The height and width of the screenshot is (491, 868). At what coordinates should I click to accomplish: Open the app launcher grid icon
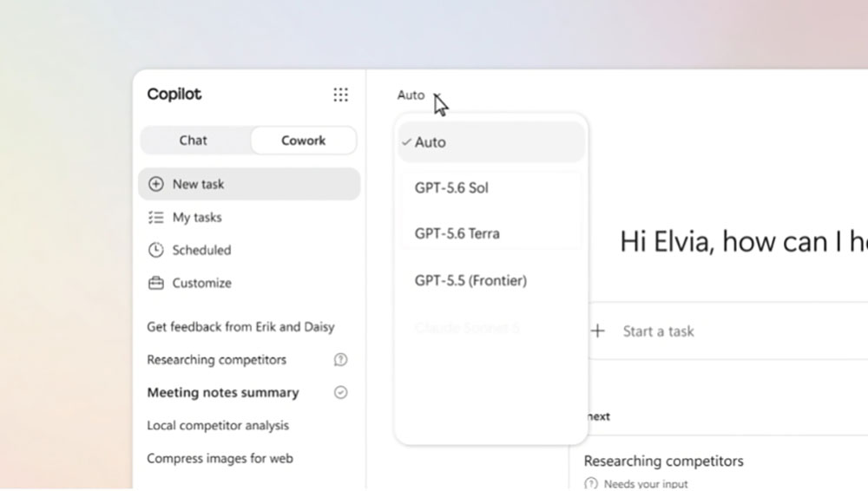pos(340,95)
